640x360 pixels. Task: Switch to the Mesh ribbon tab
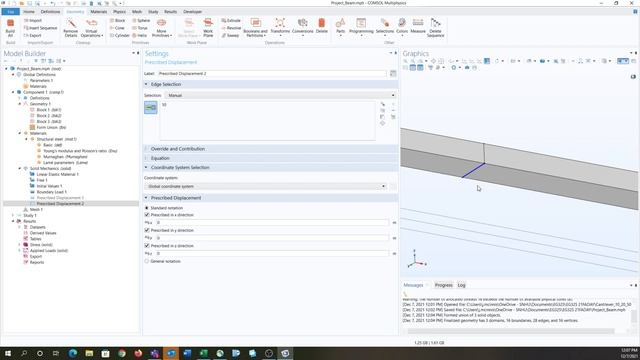tap(137, 12)
